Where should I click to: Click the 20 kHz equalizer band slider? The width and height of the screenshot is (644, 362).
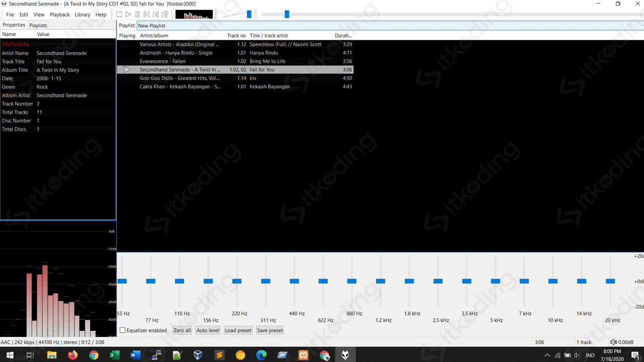610,281
